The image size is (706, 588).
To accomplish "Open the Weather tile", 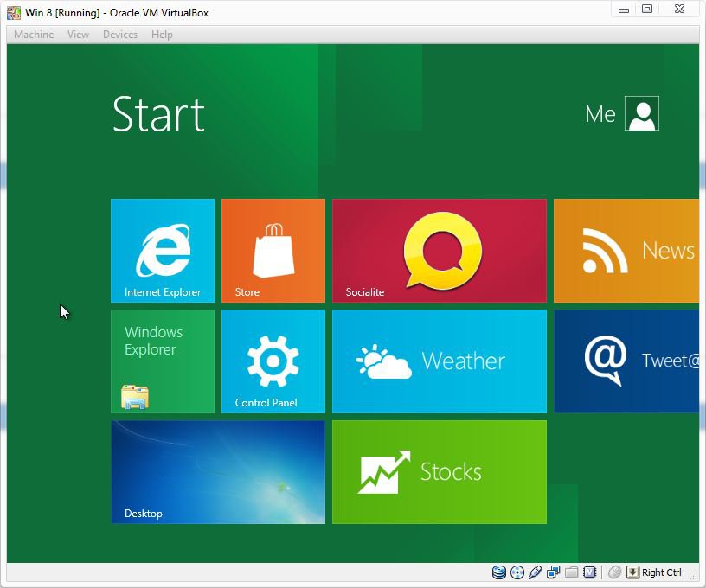I will pos(440,361).
